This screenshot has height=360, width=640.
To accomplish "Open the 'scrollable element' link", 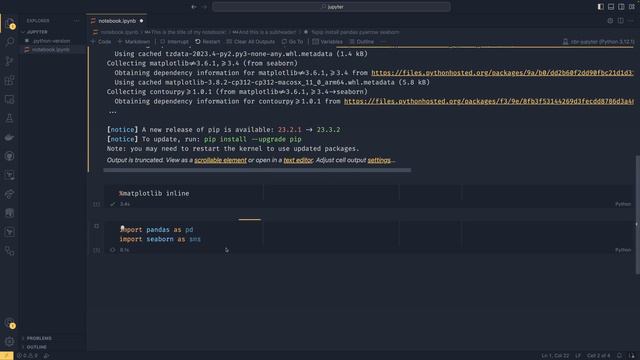I will click(x=220, y=160).
